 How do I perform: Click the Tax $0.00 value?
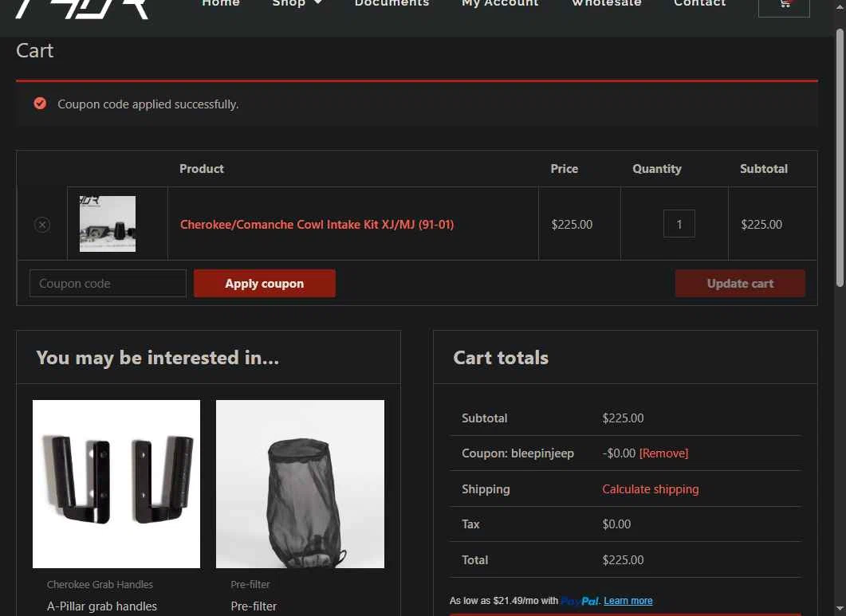tap(616, 524)
